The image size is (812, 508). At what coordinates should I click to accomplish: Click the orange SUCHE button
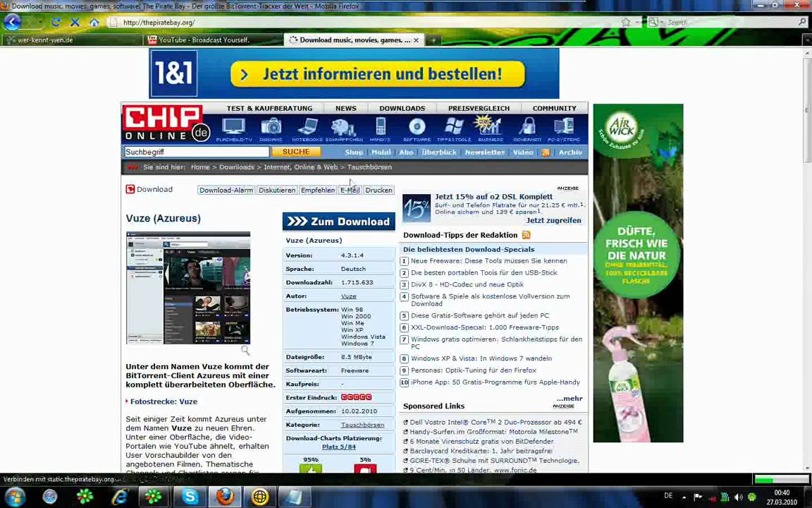tap(296, 152)
